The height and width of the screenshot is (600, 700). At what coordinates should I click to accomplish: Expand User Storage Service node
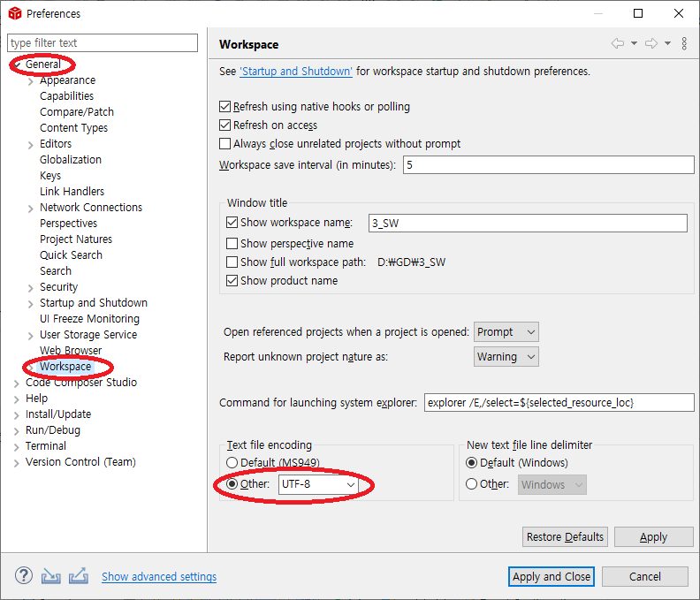tap(30, 336)
